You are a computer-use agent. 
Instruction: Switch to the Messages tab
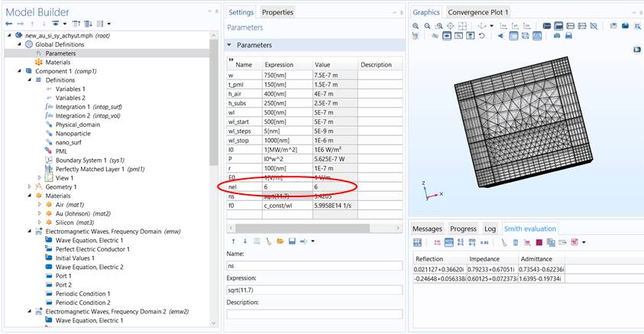[427, 229]
